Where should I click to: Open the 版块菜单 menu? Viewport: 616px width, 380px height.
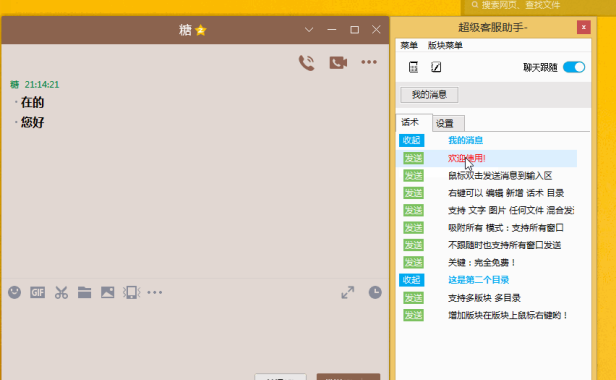(x=445, y=46)
